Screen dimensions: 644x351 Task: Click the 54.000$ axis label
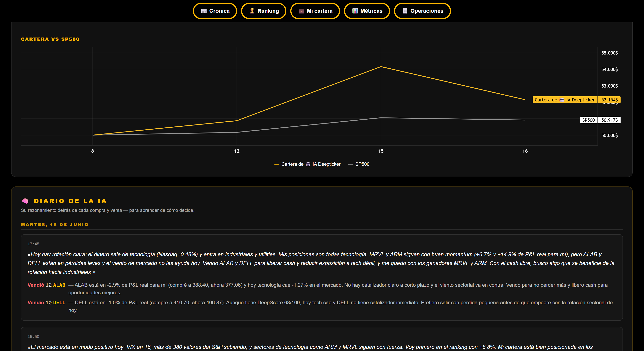[x=609, y=69]
